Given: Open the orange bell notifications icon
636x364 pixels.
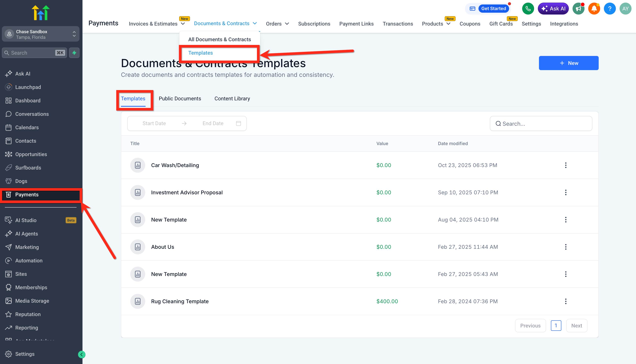Looking at the screenshot, I should [x=594, y=9].
